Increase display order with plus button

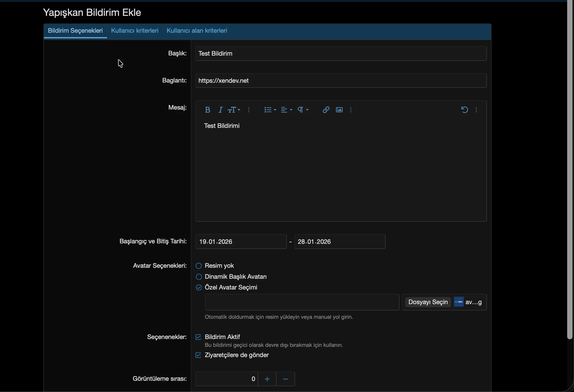[x=267, y=379]
